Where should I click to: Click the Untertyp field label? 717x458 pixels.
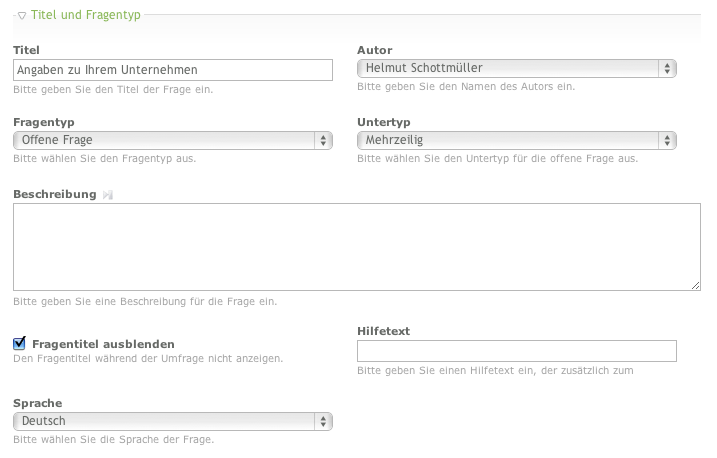click(383, 121)
